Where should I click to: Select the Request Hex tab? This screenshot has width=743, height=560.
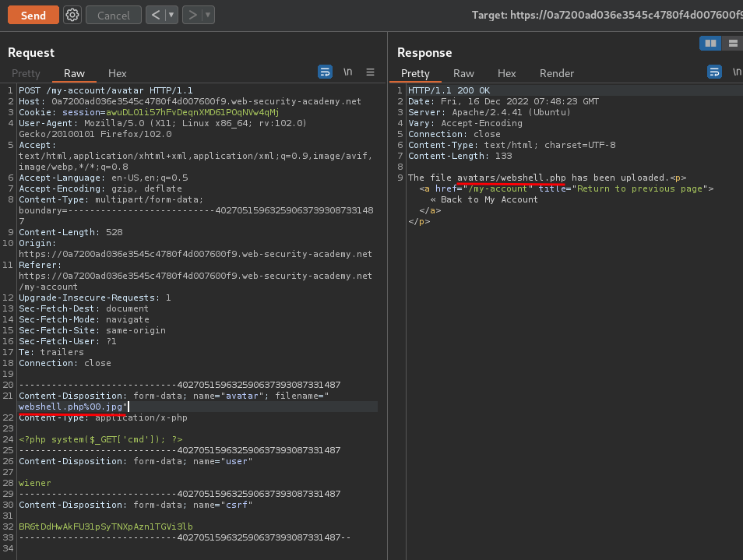(x=118, y=73)
